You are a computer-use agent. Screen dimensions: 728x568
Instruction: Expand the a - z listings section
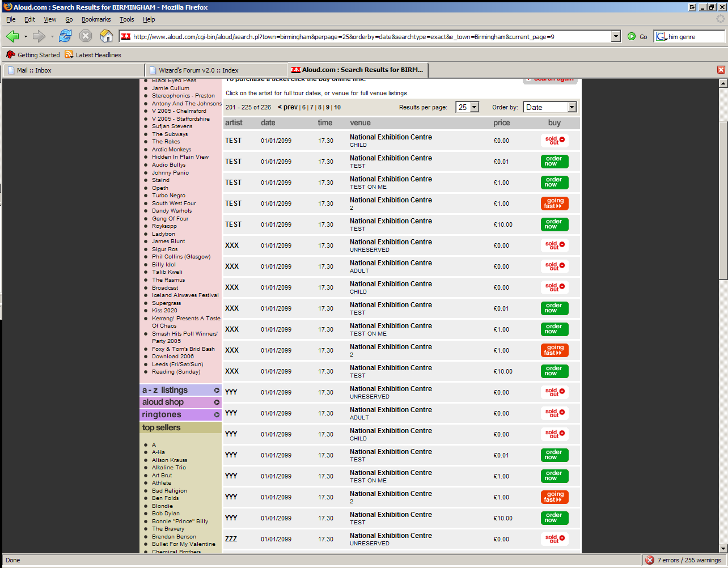point(181,390)
